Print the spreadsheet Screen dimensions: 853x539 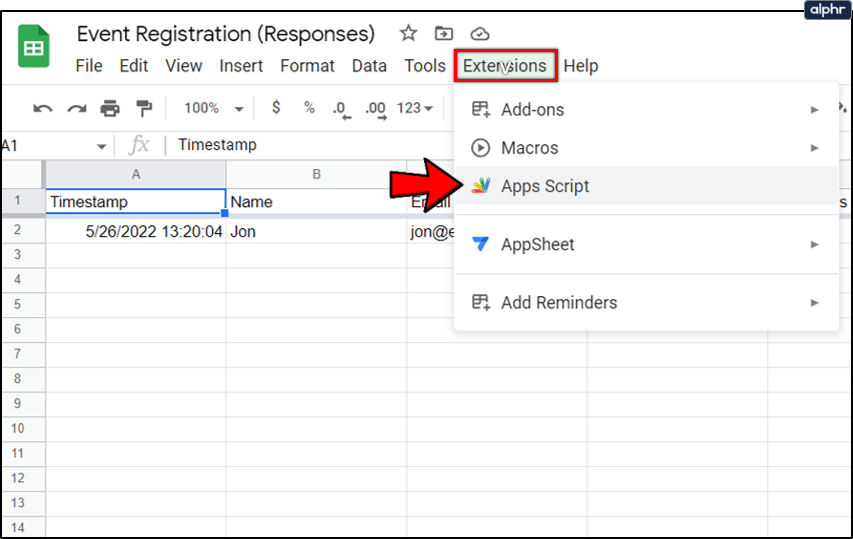[x=110, y=108]
